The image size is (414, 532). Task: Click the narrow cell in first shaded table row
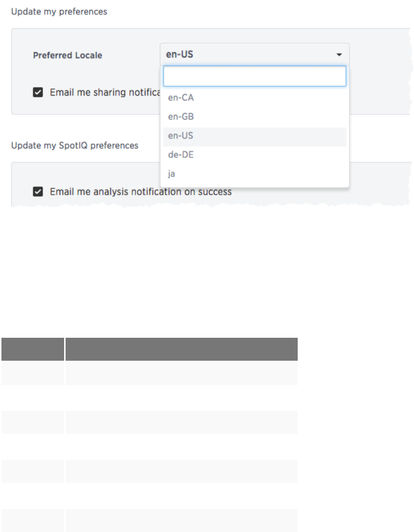click(32, 374)
